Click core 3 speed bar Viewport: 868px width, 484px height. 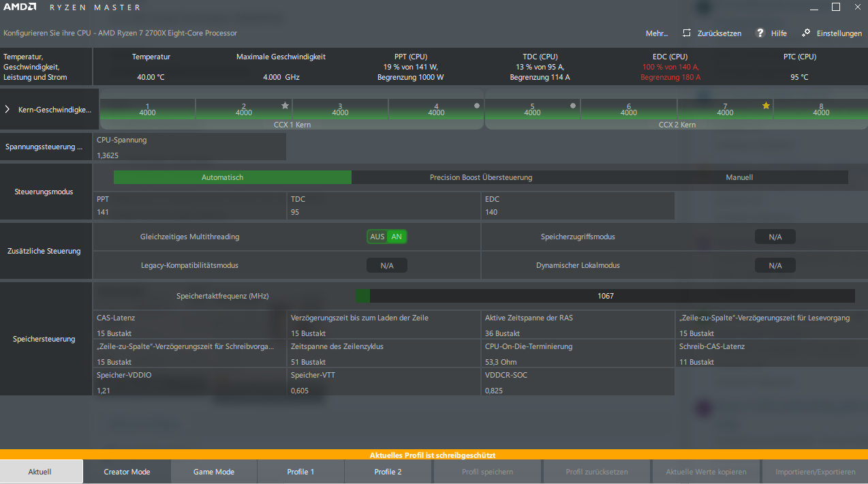point(340,110)
